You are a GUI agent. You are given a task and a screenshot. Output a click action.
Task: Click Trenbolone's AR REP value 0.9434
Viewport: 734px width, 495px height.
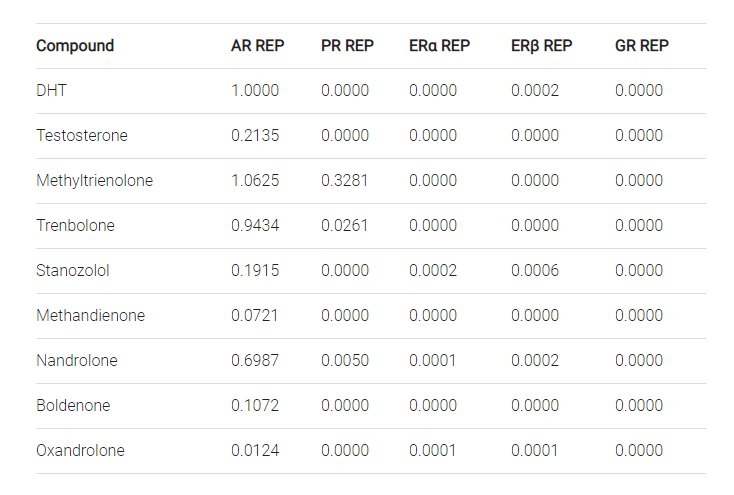pyautogui.click(x=255, y=225)
